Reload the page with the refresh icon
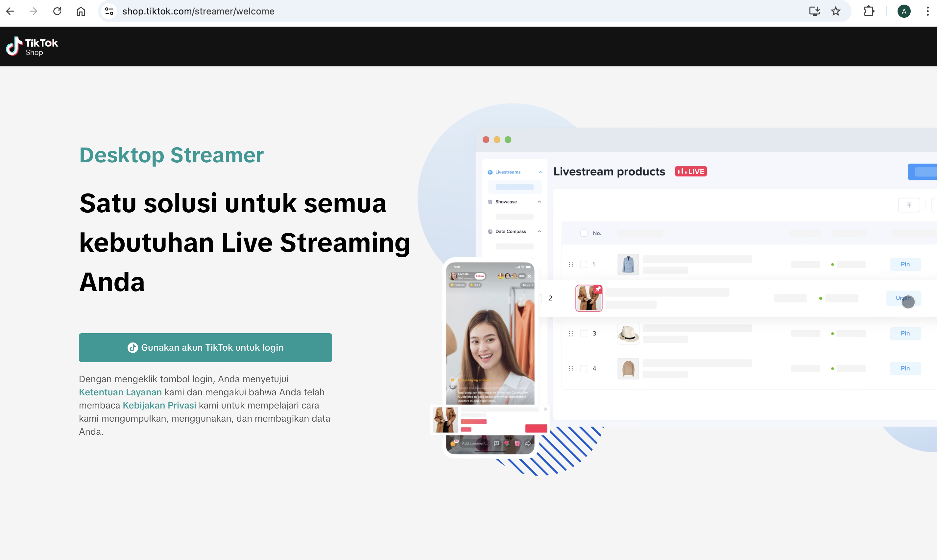The height and width of the screenshot is (560, 937). click(57, 11)
